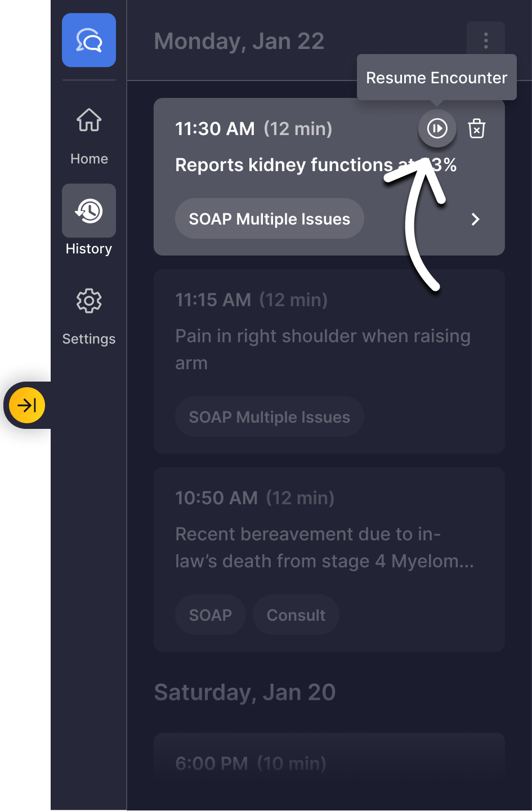Click the Settings label text
Screen dimensions: 532x811
[89, 339]
